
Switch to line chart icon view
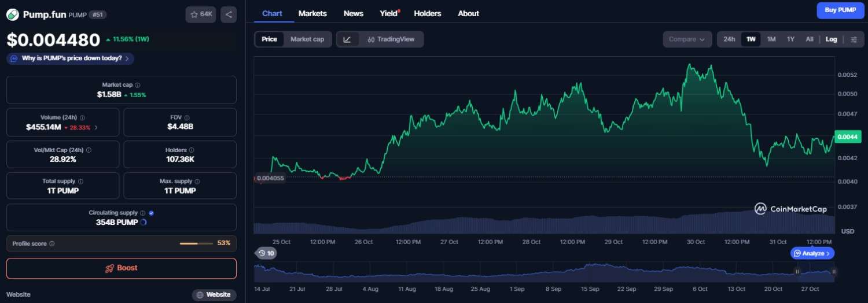click(347, 39)
